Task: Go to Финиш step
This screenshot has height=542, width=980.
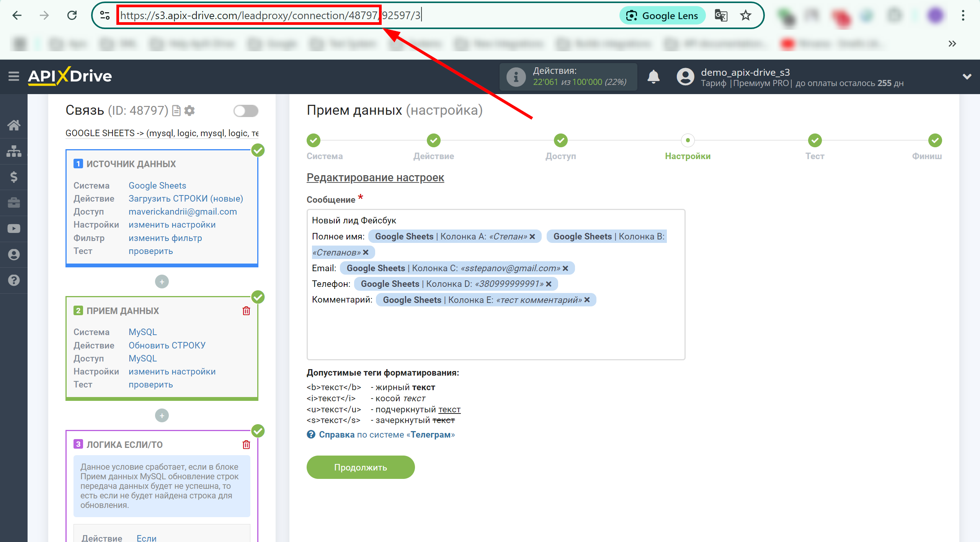Action: [x=935, y=140]
